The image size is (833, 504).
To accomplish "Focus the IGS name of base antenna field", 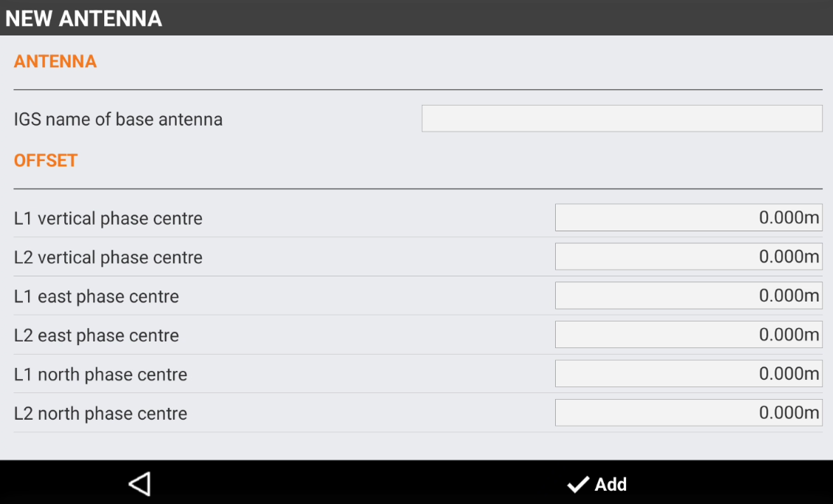I will 622,119.
